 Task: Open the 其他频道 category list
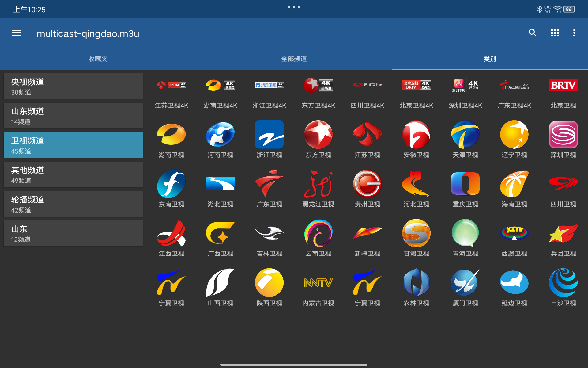[73, 174]
